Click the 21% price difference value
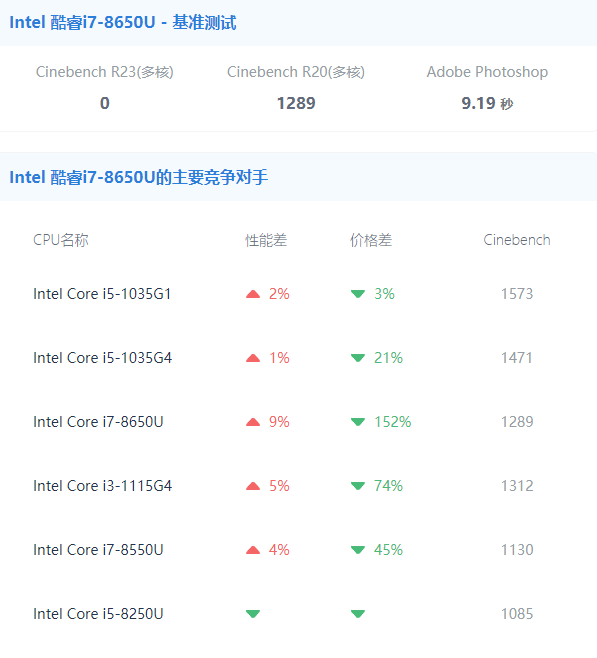The height and width of the screenshot is (658, 597). tap(388, 358)
